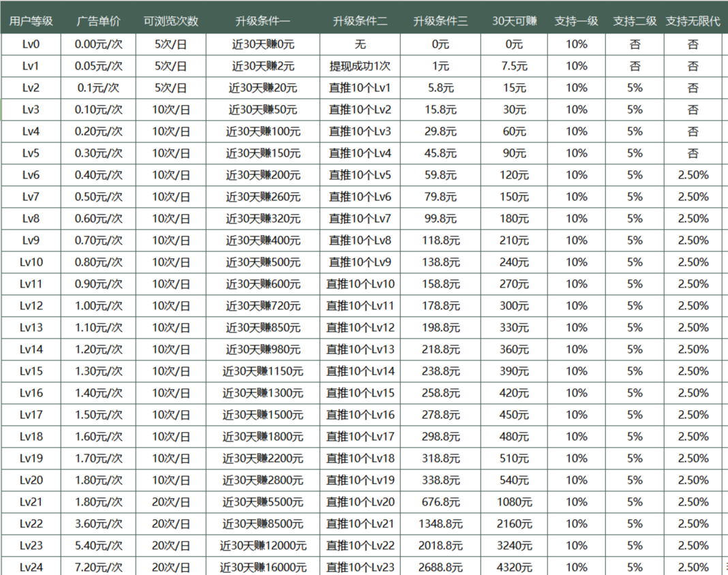Click the 30天可赚 column header
Viewport: 728px width, 575px height.
tap(515, 21)
